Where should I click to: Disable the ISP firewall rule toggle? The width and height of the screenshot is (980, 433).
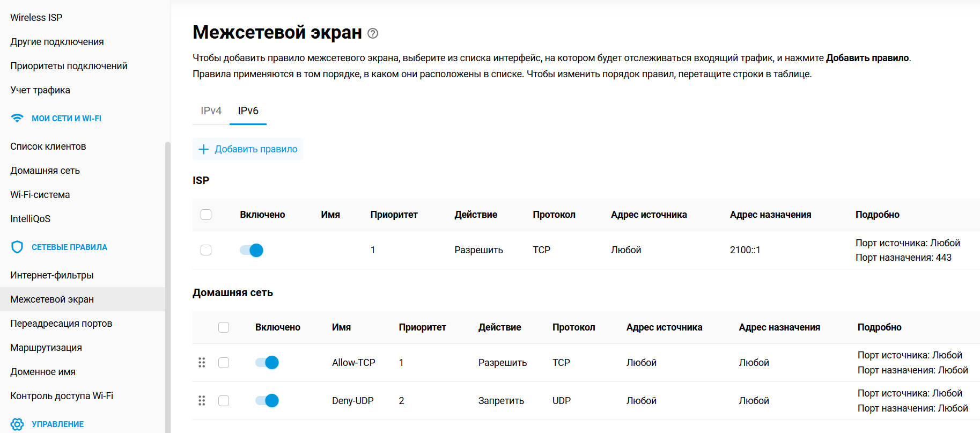(250, 249)
